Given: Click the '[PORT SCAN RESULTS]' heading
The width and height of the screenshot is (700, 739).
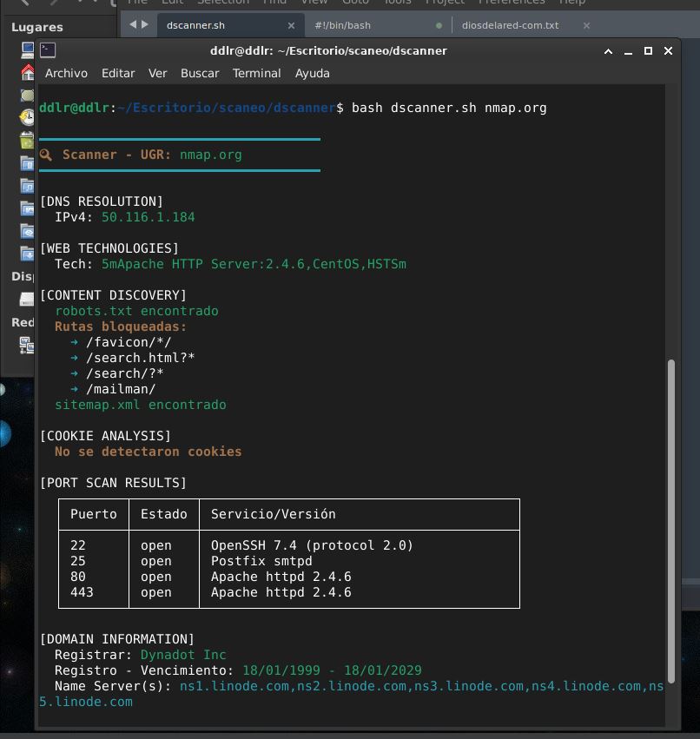Looking at the screenshot, I should [x=113, y=483].
